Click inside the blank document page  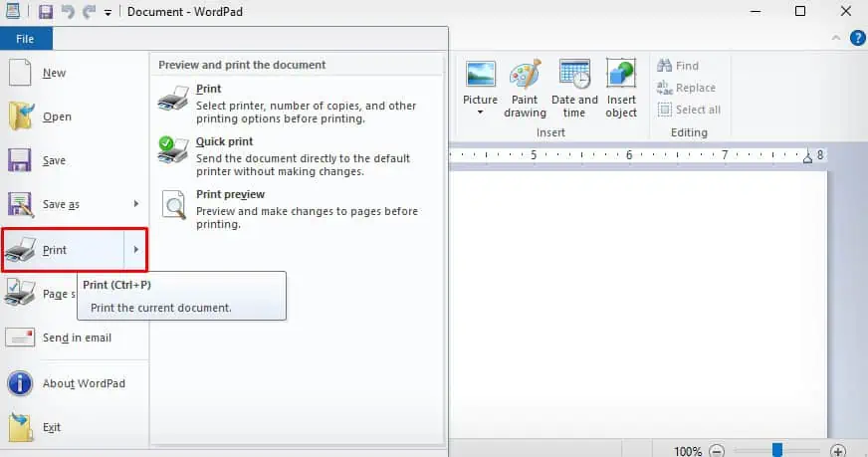click(638, 305)
